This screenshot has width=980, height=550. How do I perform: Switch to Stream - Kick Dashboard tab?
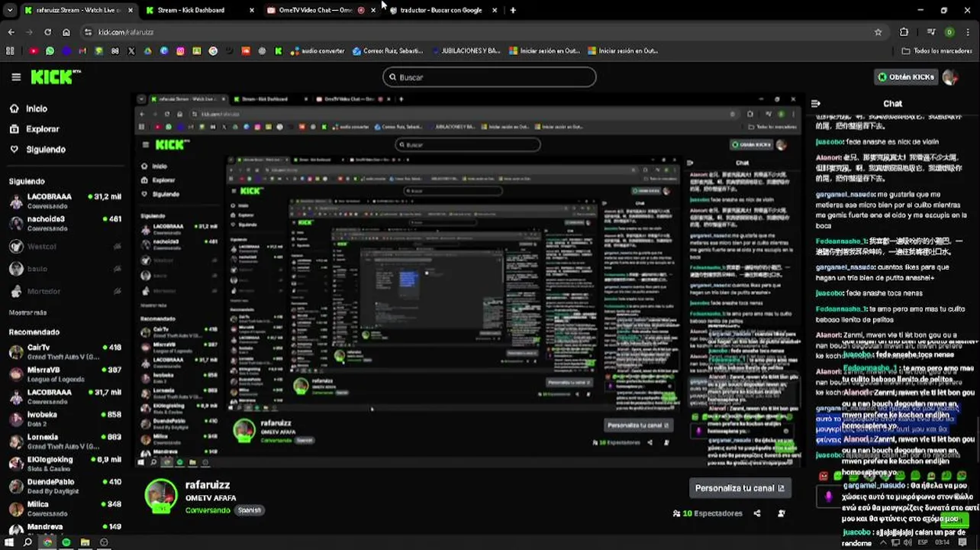[199, 10]
